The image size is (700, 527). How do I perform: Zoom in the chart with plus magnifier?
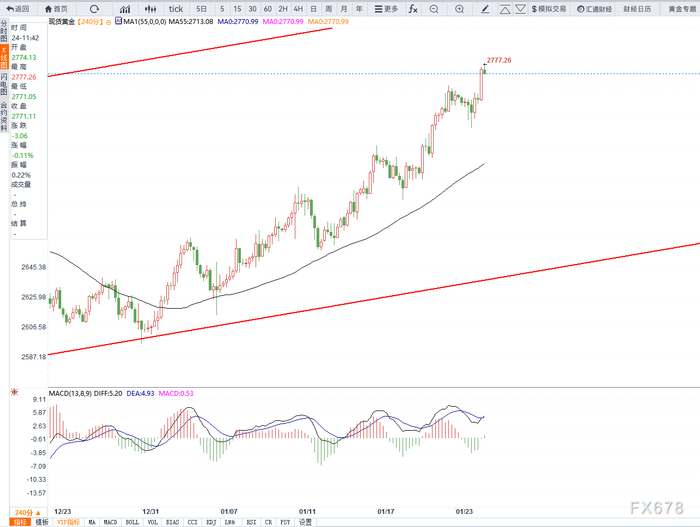click(459, 8)
